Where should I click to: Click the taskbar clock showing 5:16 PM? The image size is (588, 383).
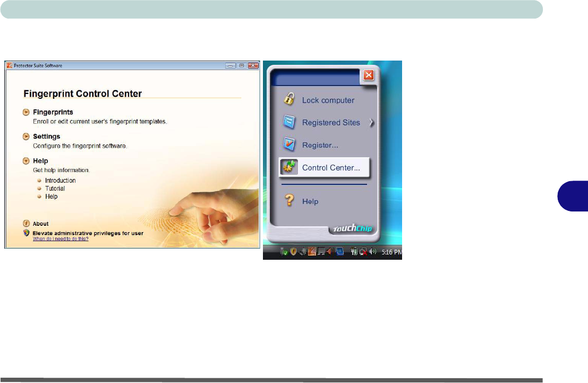[x=391, y=252]
